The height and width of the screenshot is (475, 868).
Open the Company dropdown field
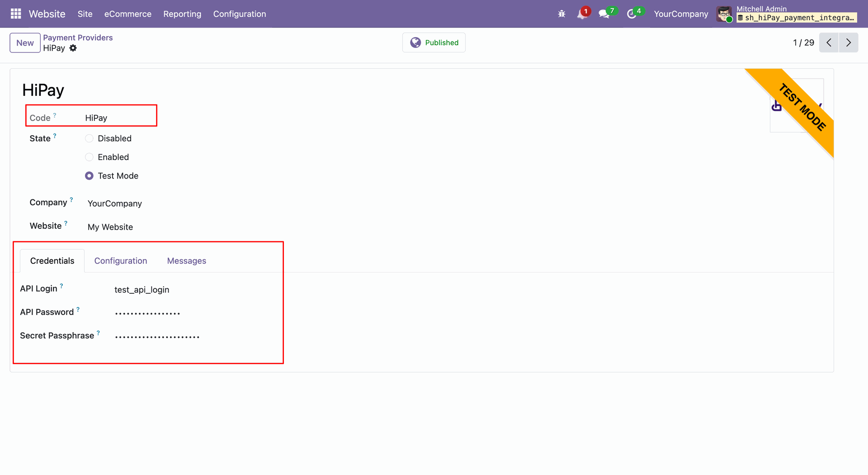115,204
